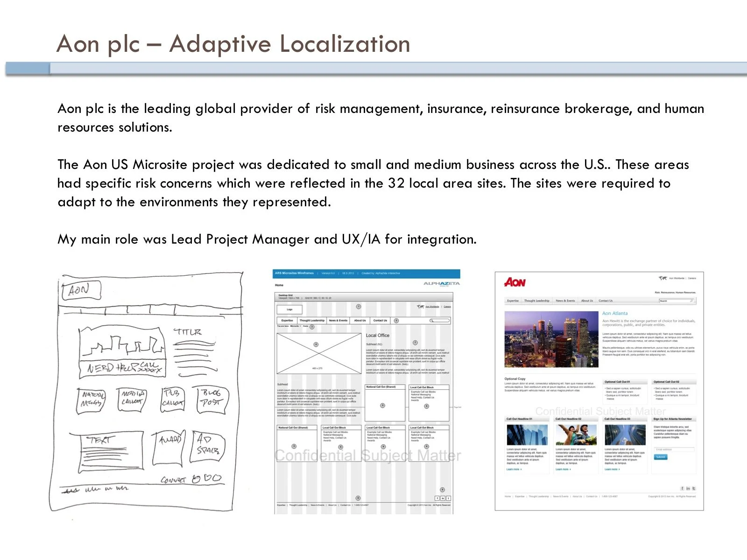Open About Us in the Atlanta mockup top navigation
The height and width of the screenshot is (560, 747).
click(587, 301)
